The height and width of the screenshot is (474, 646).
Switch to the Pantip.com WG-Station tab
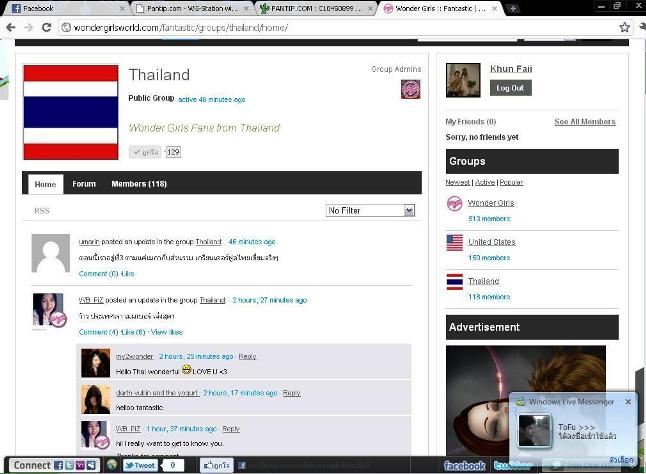coord(193,8)
